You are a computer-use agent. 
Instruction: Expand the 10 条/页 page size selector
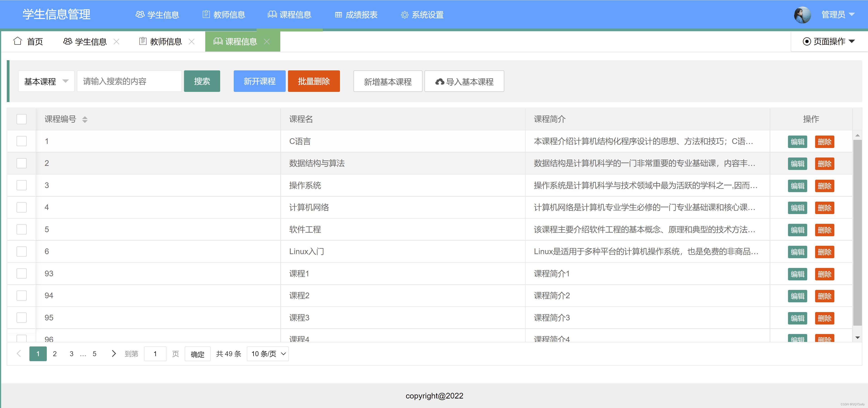(x=268, y=354)
